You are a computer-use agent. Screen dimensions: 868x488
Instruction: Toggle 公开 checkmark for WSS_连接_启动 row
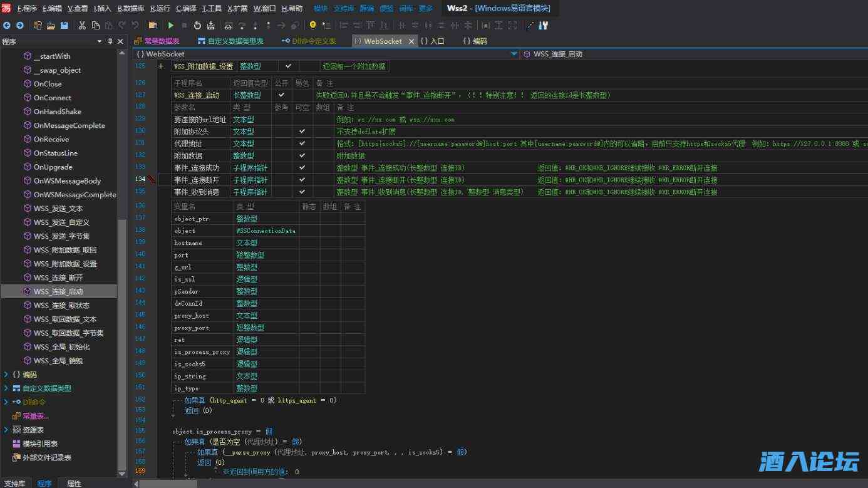[281, 95]
